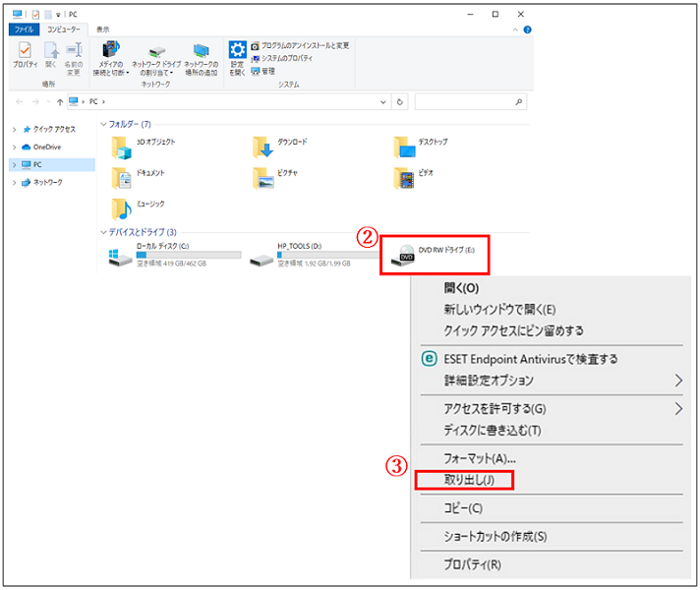The height and width of the screenshot is (590, 700).
Task: Select the ローカル ディスク (C:) drive
Action: (x=121, y=259)
